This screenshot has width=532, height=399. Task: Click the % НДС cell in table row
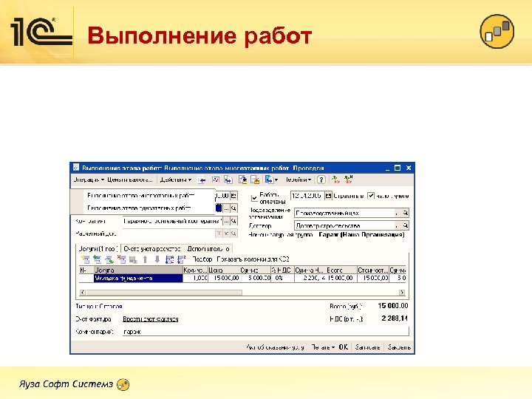pos(282,279)
